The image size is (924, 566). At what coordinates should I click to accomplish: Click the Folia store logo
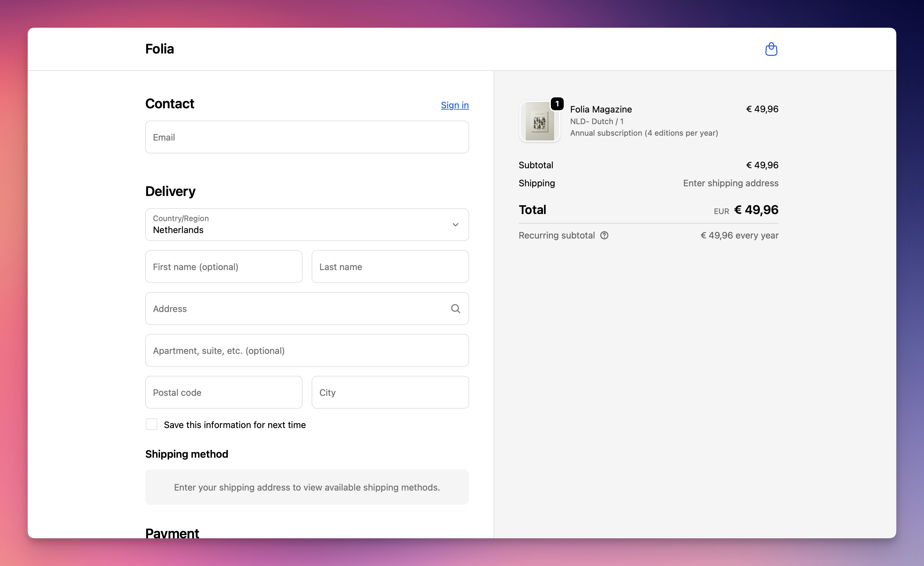[x=159, y=49]
